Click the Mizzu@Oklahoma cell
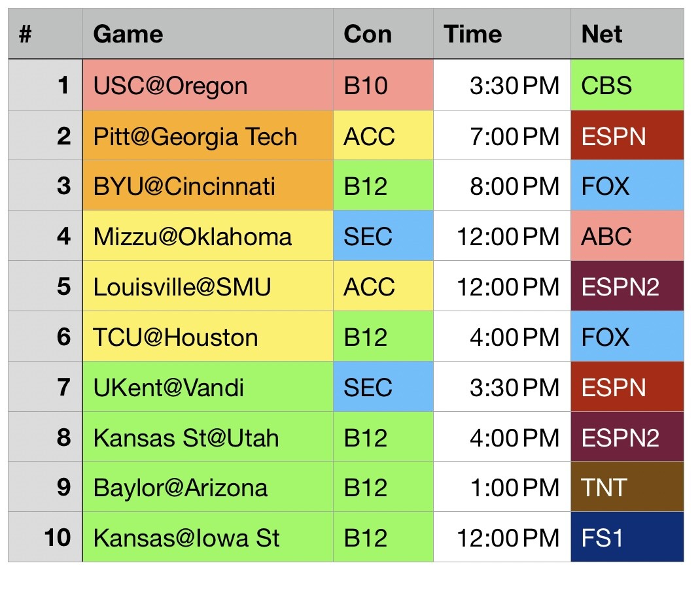 point(208,236)
